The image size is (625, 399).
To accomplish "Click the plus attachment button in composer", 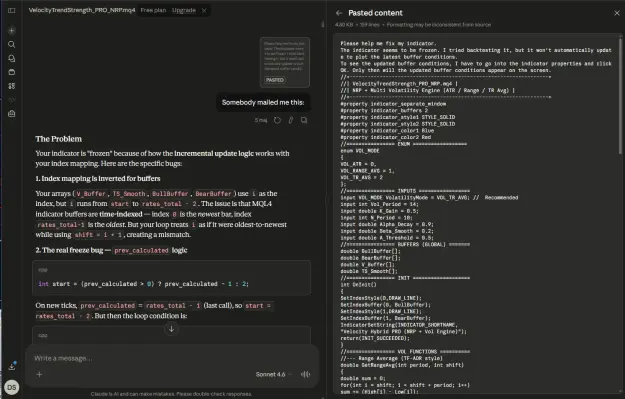I will (39, 374).
